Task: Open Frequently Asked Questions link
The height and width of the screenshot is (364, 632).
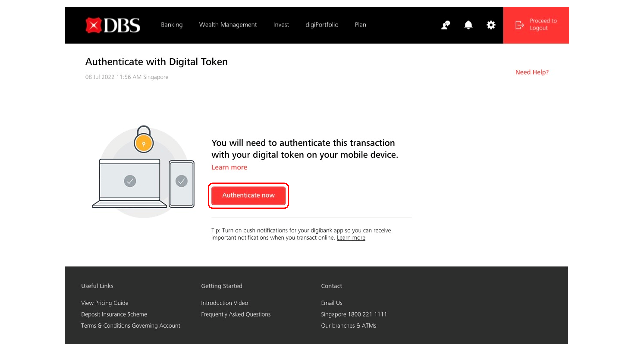Action: click(236, 314)
